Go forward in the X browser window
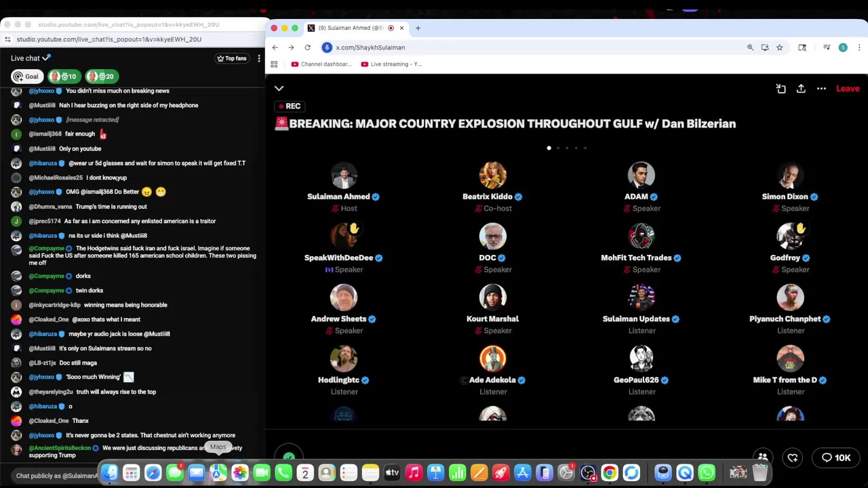The width and height of the screenshot is (868, 488). [291, 47]
